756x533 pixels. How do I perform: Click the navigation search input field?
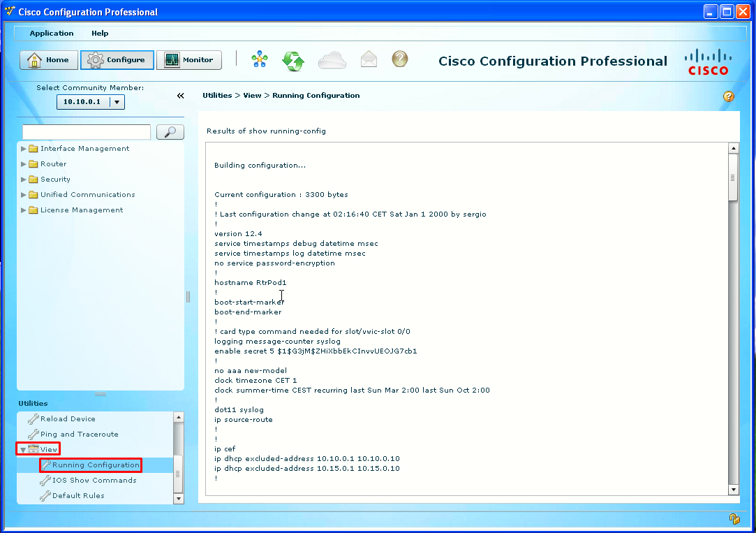87,132
